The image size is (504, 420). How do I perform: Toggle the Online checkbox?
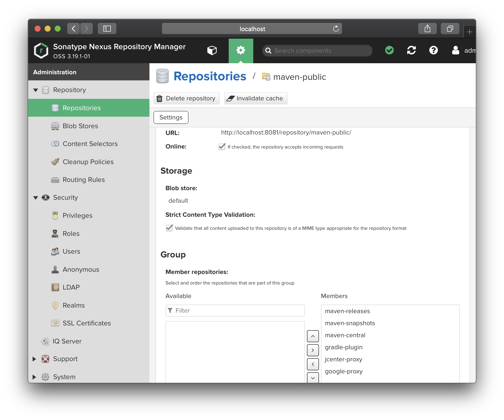[x=222, y=147]
